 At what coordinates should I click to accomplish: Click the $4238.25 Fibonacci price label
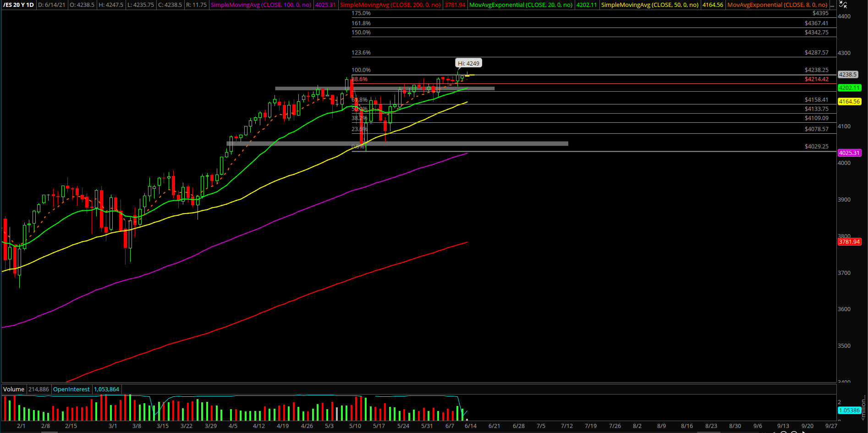coord(817,70)
